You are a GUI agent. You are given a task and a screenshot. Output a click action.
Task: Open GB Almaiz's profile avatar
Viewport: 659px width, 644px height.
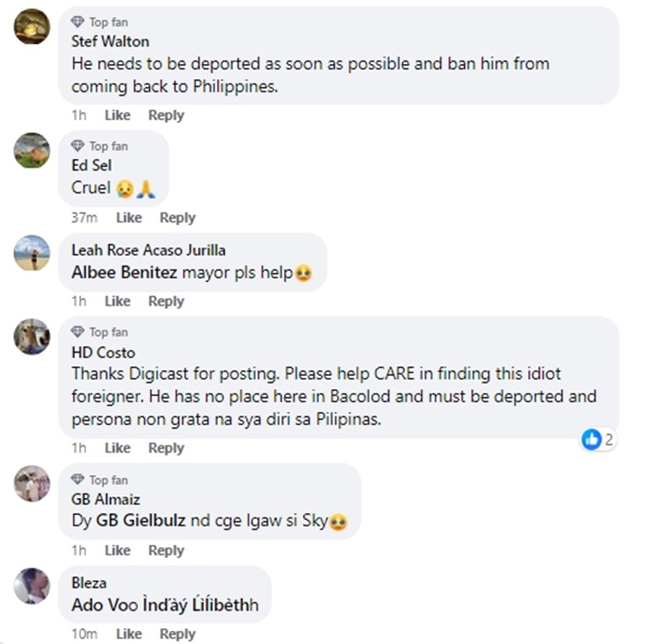pos(32,484)
